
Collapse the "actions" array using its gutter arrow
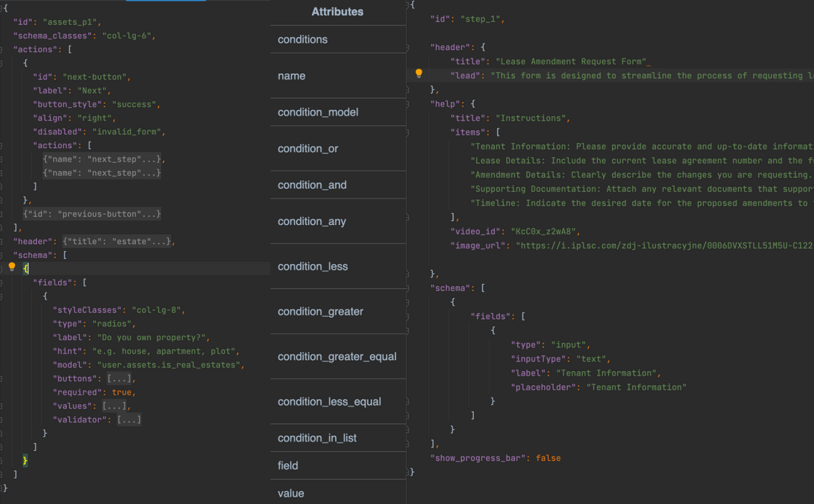click(x=3, y=49)
